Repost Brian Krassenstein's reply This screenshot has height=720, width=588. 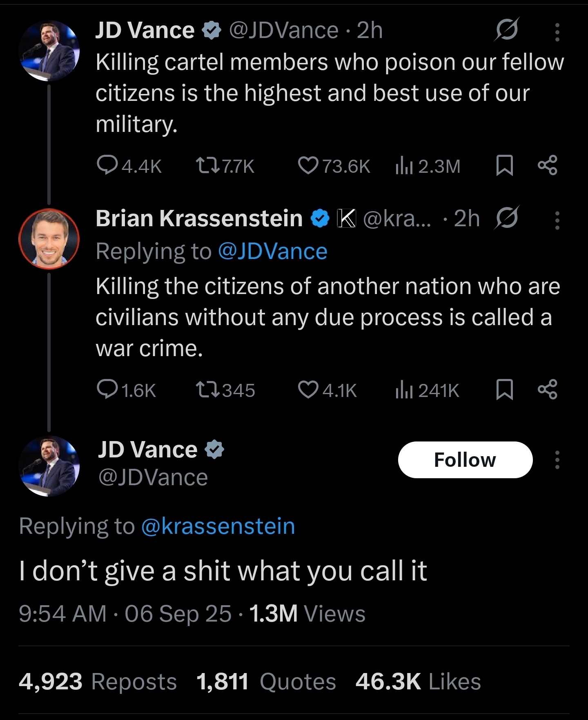click(207, 389)
